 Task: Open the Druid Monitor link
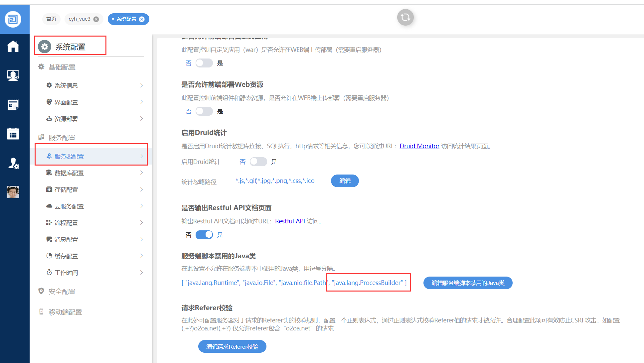(419, 146)
